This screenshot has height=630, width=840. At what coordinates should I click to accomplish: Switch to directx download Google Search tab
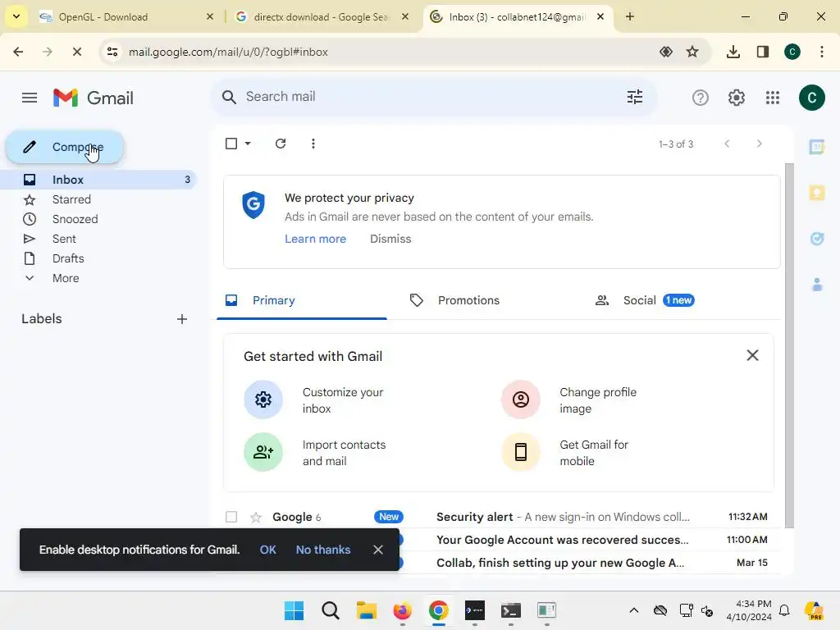click(322, 16)
